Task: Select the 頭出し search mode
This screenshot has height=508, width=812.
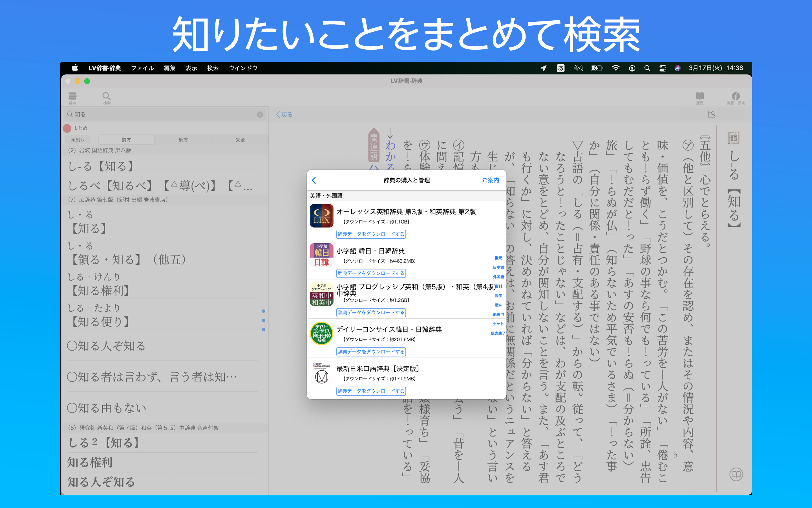Action: pos(78,140)
